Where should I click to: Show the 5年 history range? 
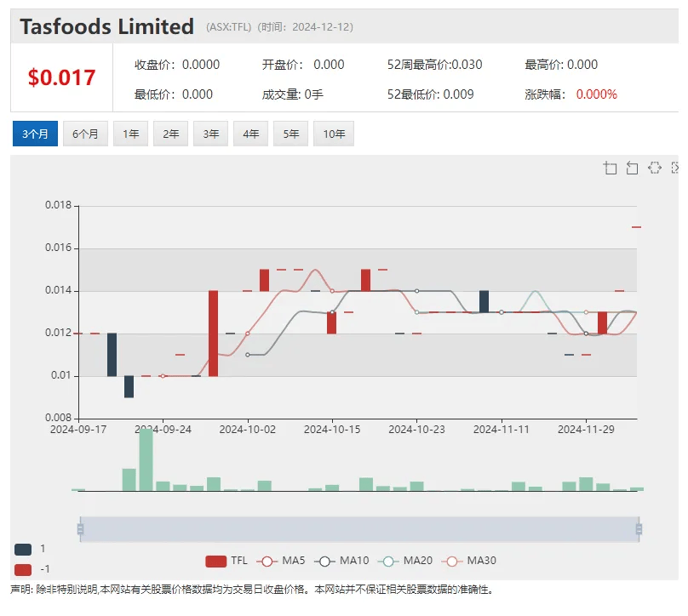coord(290,134)
